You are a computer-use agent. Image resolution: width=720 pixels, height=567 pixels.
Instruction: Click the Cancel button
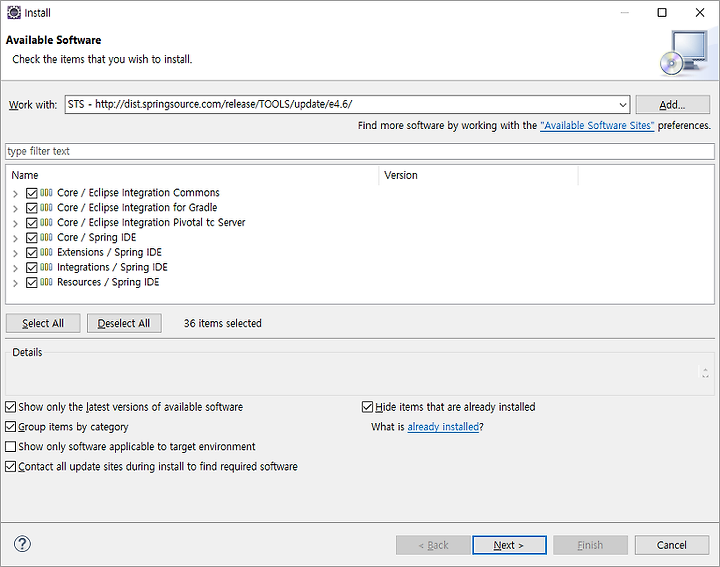(672, 545)
